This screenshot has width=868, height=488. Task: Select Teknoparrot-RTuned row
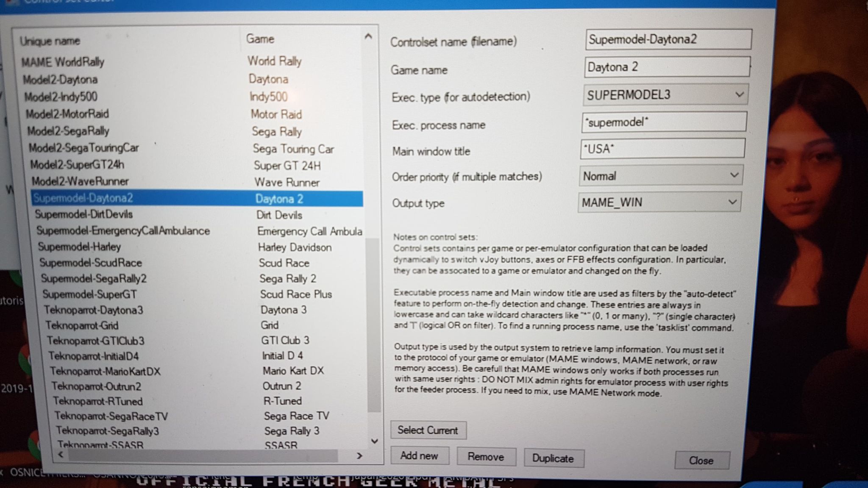point(209,401)
